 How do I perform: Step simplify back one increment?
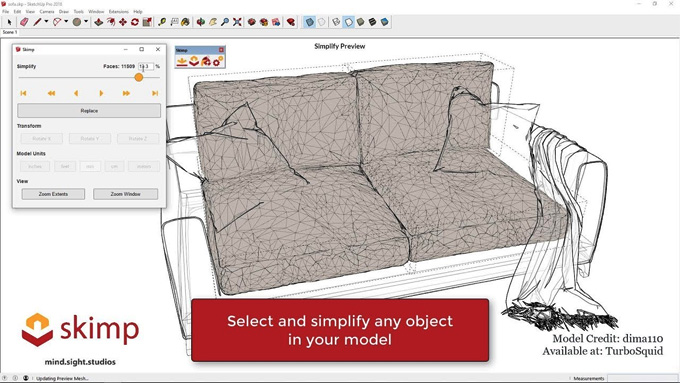tap(76, 93)
